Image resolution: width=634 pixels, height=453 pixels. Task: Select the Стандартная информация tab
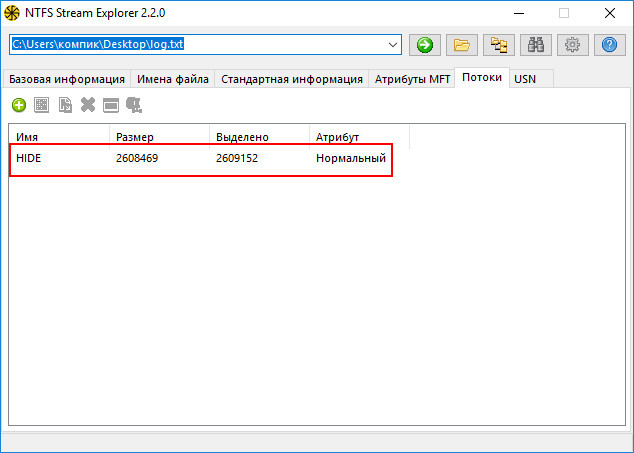click(x=291, y=79)
